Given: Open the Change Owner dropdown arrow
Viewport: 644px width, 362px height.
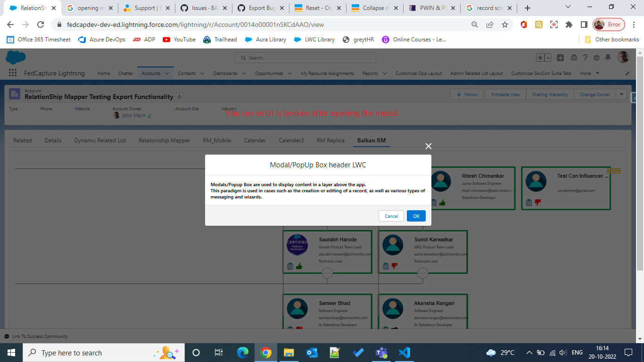Looking at the screenshot, I should [x=621, y=94].
